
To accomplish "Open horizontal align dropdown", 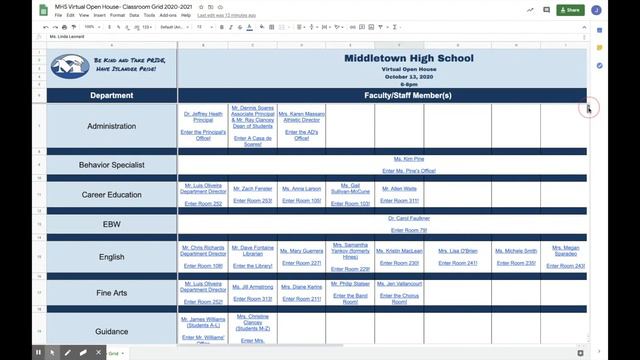I will 301,27.
